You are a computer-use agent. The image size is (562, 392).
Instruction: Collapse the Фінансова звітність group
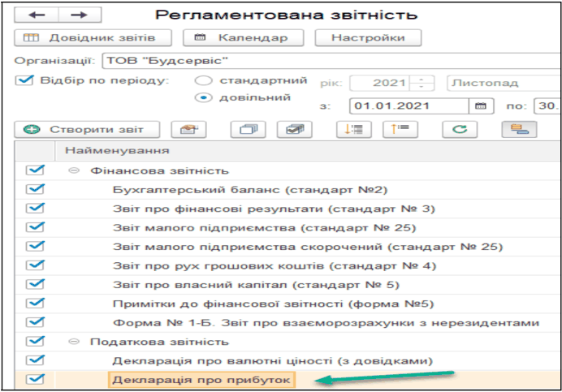74,170
